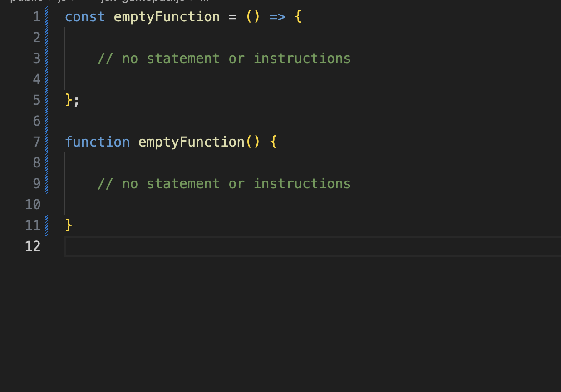Click the JS file icon in the breadcrumb
561x392 pixels.
click(x=89, y=1)
